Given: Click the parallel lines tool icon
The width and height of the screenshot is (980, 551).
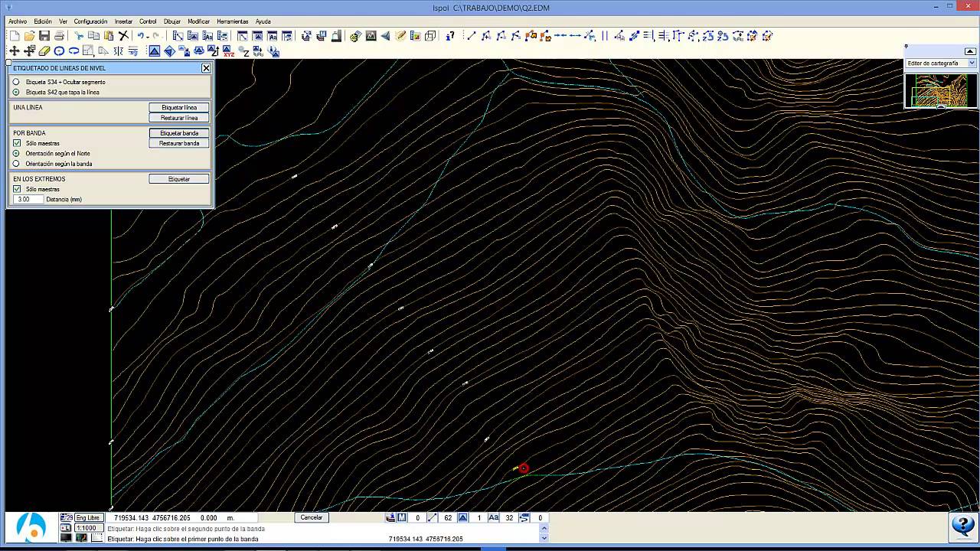Looking at the screenshot, I should click(x=604, y=36).
